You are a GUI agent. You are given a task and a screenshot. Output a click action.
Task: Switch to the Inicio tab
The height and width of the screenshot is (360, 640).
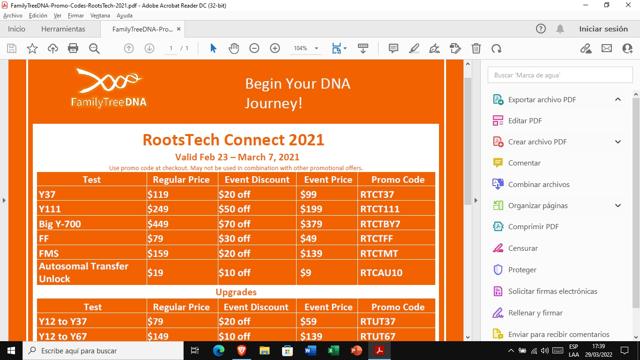click(16, 29)
